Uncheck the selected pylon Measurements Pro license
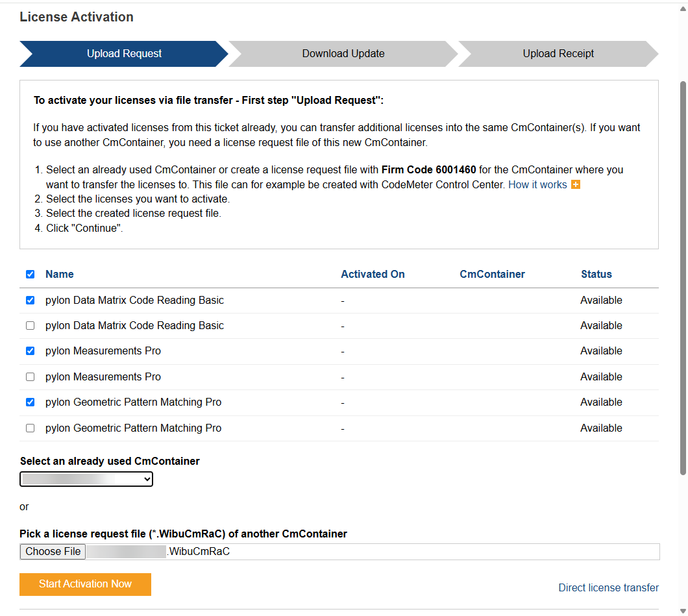688x616 pixels. 30,351
